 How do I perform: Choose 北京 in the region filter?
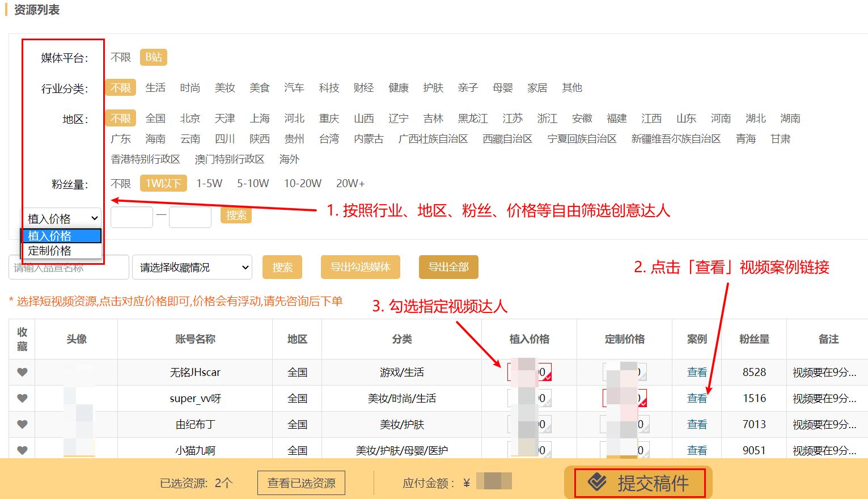[x=190, y=119]
